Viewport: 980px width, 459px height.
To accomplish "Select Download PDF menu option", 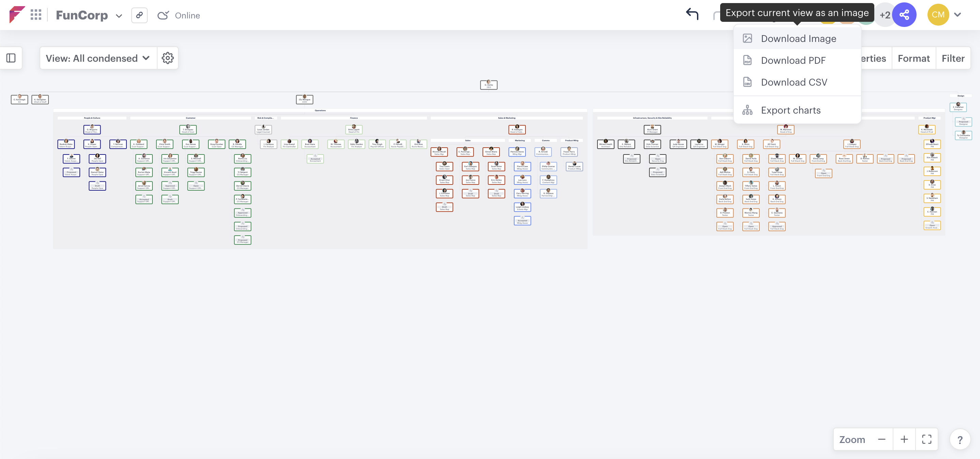I will pyautogui.click(x=793, y=60).
